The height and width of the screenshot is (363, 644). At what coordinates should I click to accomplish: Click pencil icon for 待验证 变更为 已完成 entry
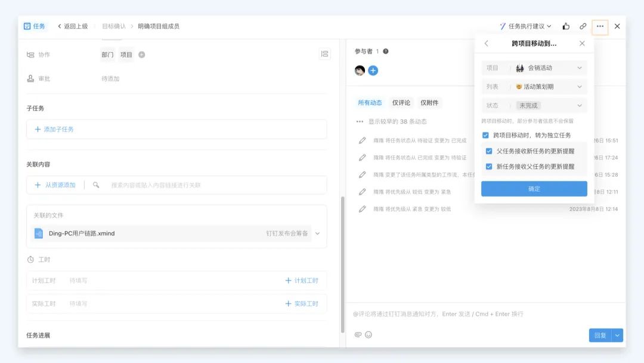[x=362, y=140]
